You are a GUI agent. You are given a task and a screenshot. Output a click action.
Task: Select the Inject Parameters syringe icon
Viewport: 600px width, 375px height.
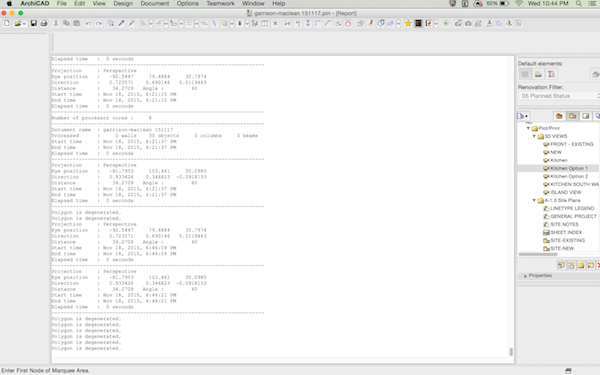132,23
